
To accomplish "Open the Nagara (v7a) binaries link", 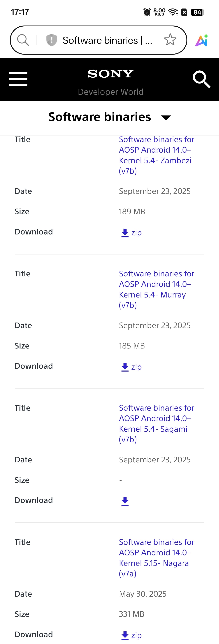I will pos(156,558).
